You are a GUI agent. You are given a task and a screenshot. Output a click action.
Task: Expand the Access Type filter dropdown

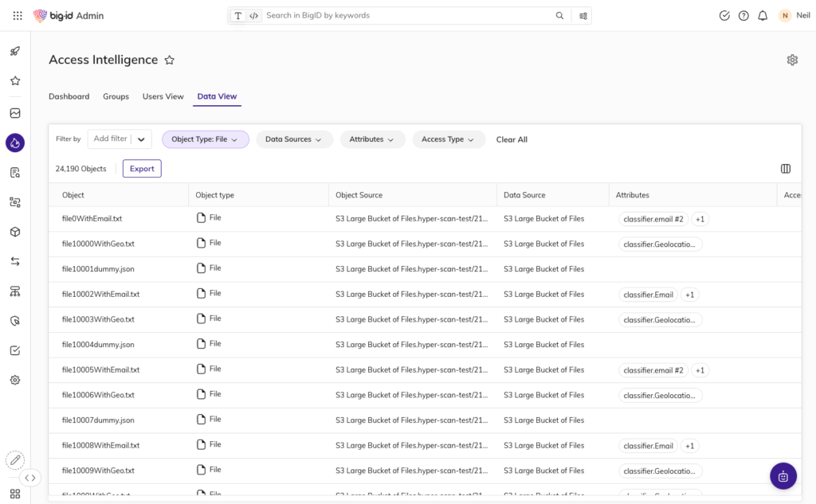(x=448, y=139)
